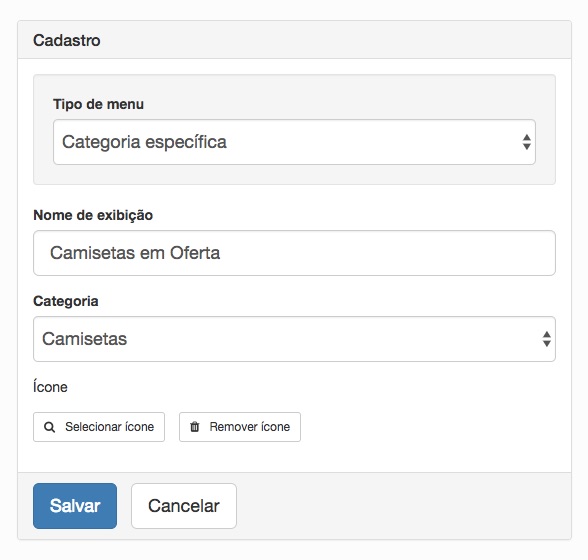Click the magnifier icon in Selecionar ícone

click(x=50, y=427)
